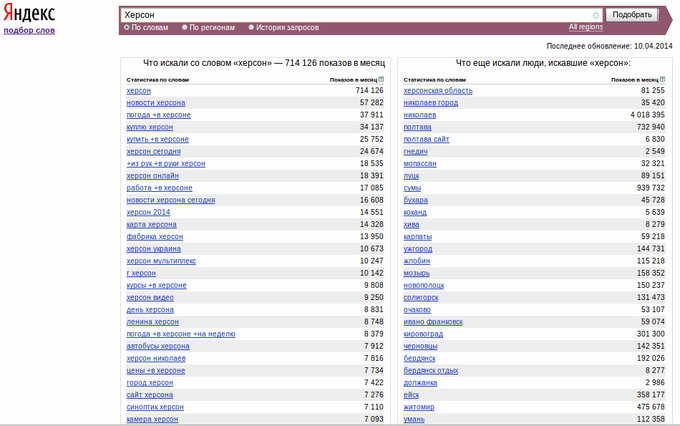
Task: Open the 'карта херсона' link
Action: click(x=151, y=224)
